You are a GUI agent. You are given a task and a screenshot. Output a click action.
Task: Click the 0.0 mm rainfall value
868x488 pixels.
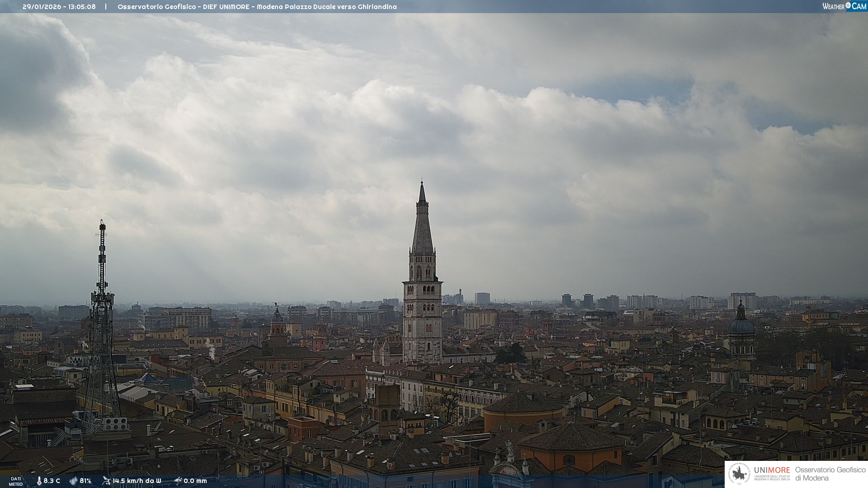tap(195, 481)
